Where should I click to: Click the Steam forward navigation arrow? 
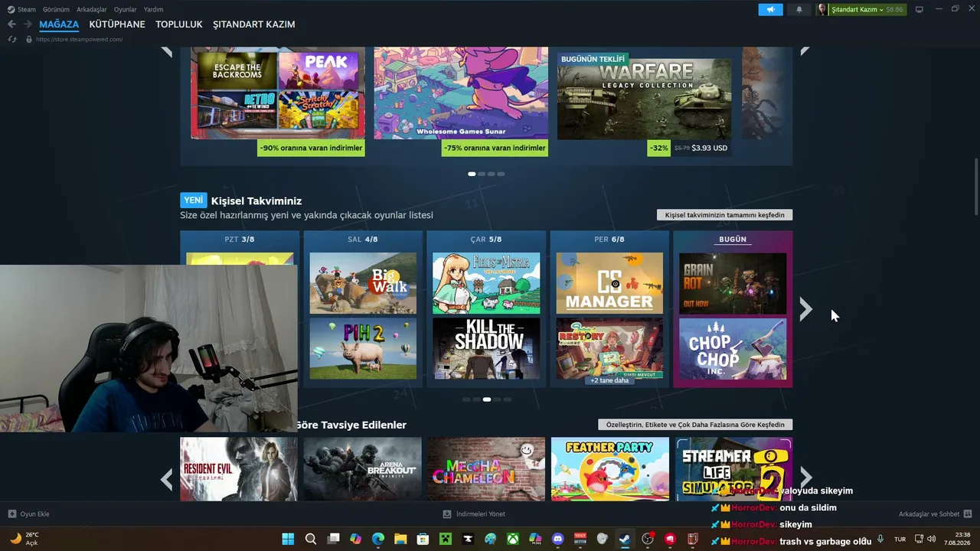coord(28,24)
